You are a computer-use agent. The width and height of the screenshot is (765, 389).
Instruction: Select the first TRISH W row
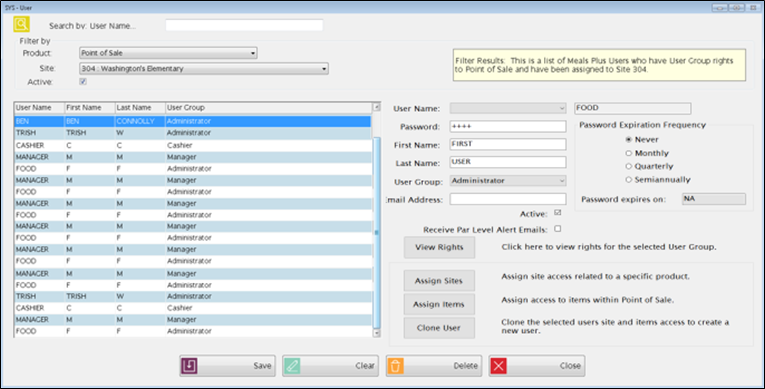(x=193, y=133)
